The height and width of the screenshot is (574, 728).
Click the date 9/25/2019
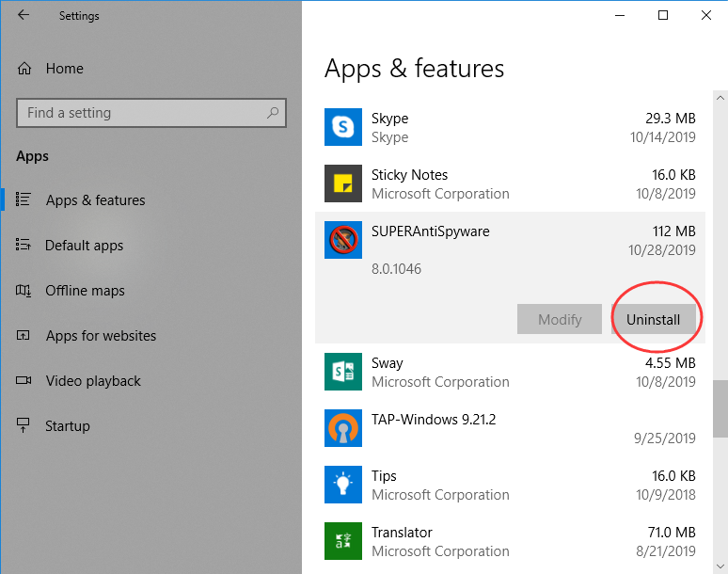(664, 438)
